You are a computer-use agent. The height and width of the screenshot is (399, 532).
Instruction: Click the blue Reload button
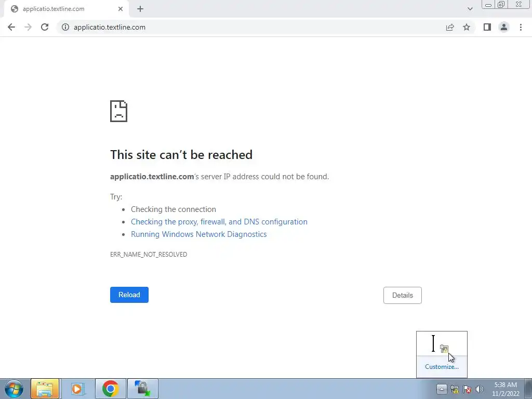click(129, 295)
